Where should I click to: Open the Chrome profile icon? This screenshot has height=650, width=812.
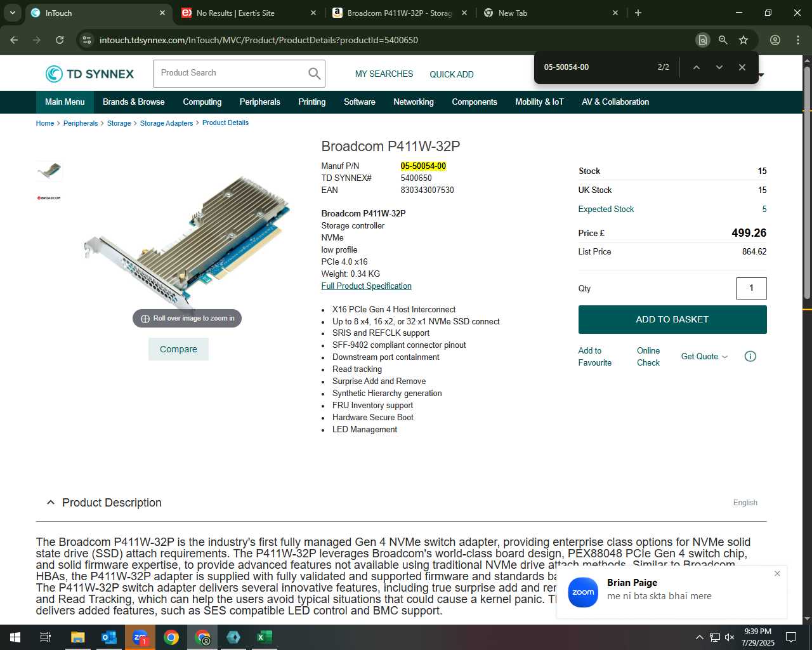[x=775, y=40]
